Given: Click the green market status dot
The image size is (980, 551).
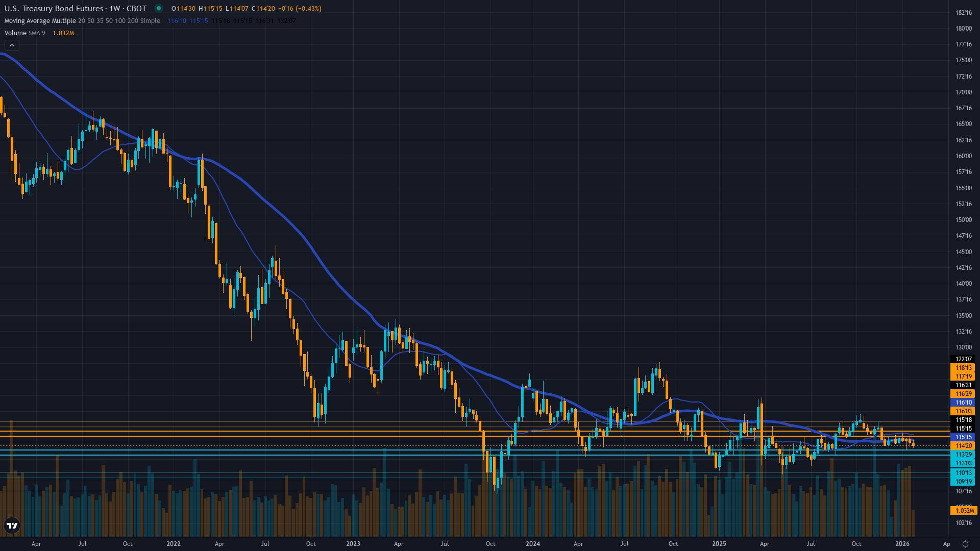Looking at the screenshot, I should click(159, 8).
